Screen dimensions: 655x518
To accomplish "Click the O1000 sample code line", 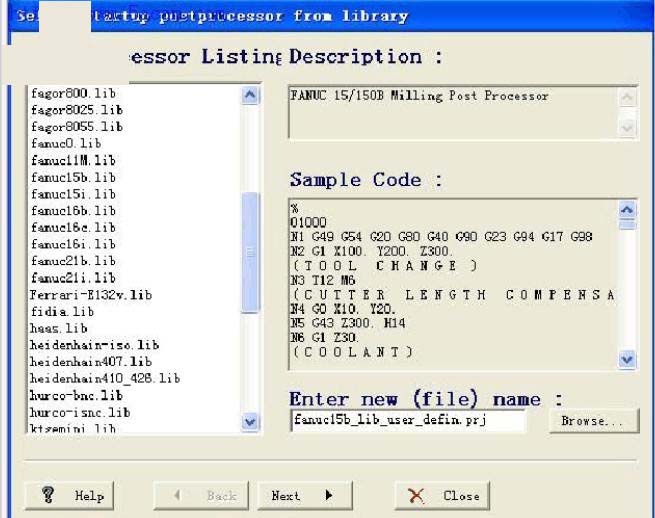I will tap(309, 222).
